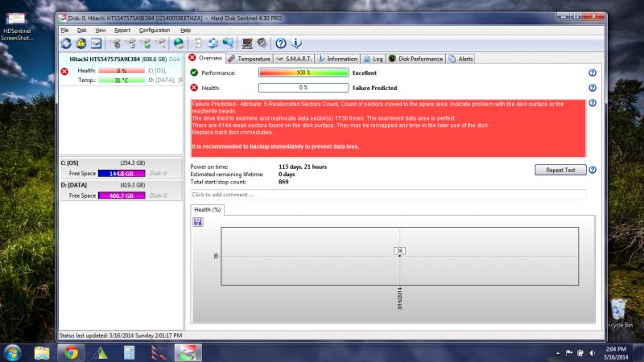Start the extended self test disk icon

coord(130,43)
